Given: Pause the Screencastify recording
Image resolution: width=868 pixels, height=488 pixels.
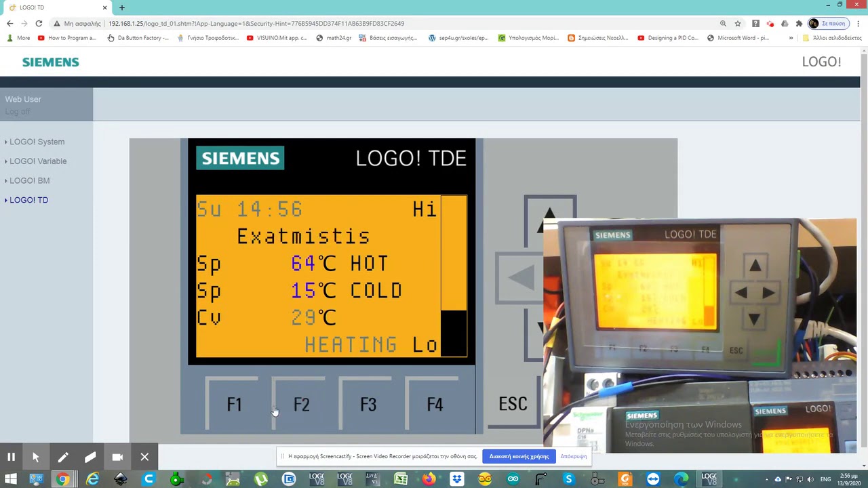Looking at the screenshot, I should click(x=11, y=457).
